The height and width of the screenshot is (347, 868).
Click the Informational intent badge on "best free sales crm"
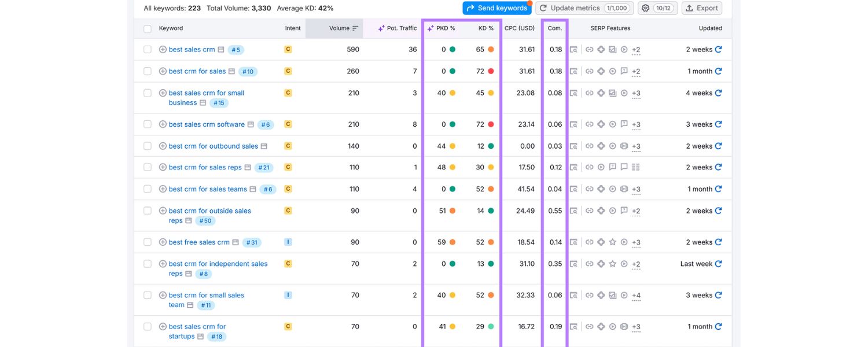pyautogui.click(x=288, y=242)
